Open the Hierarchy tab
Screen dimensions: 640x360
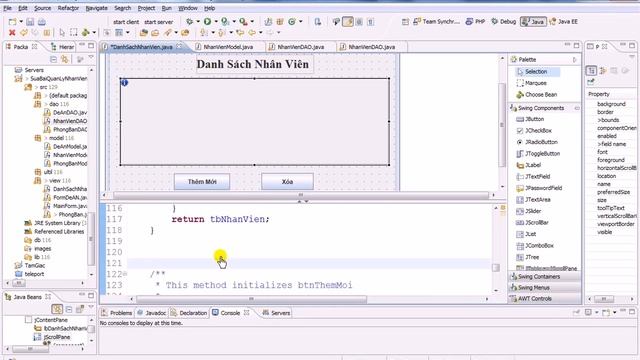click(63, 47)
